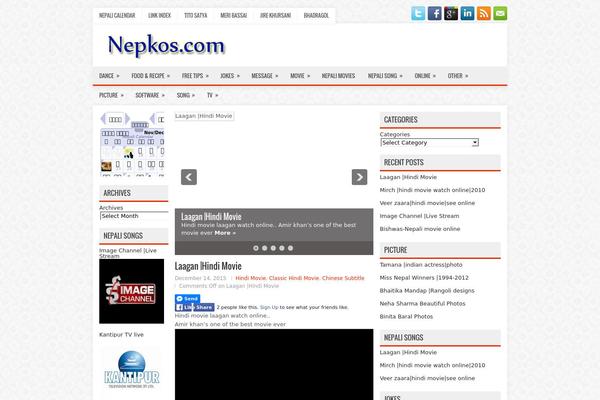
Task: Open the Laagan |Hindi Movie post title
Action: click(x=208, y=266)
